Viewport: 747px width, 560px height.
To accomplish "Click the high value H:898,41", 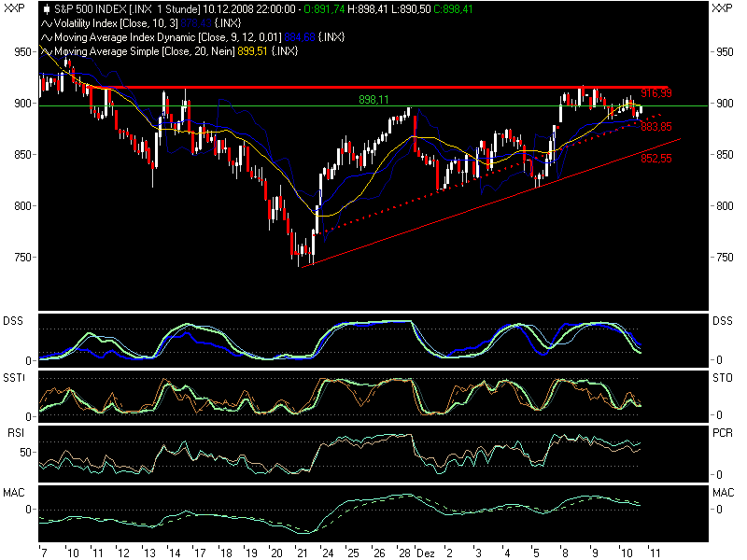I will (x=367, y=9).
